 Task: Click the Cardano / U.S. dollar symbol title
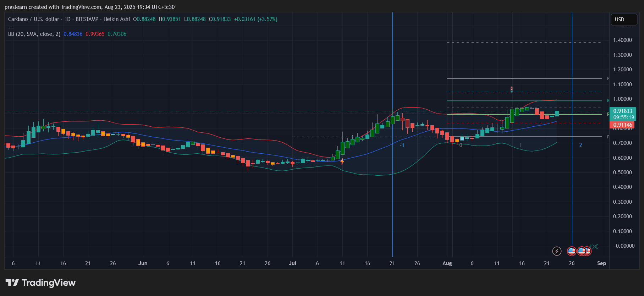(34, 19)
